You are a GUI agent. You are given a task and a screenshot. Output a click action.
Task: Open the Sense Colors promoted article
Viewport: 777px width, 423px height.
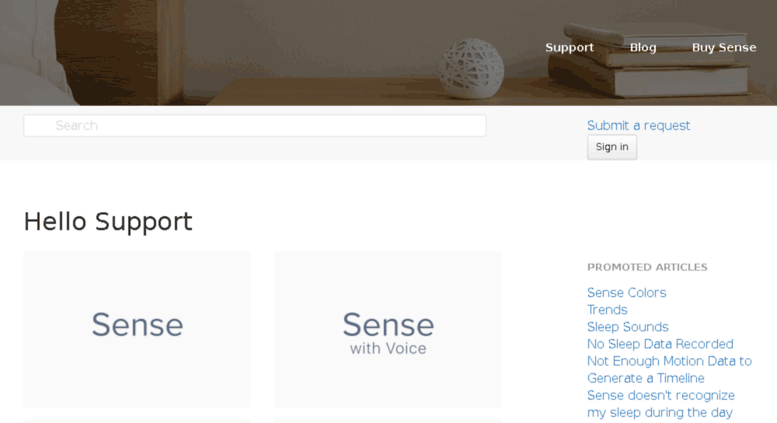pos(626,293)
